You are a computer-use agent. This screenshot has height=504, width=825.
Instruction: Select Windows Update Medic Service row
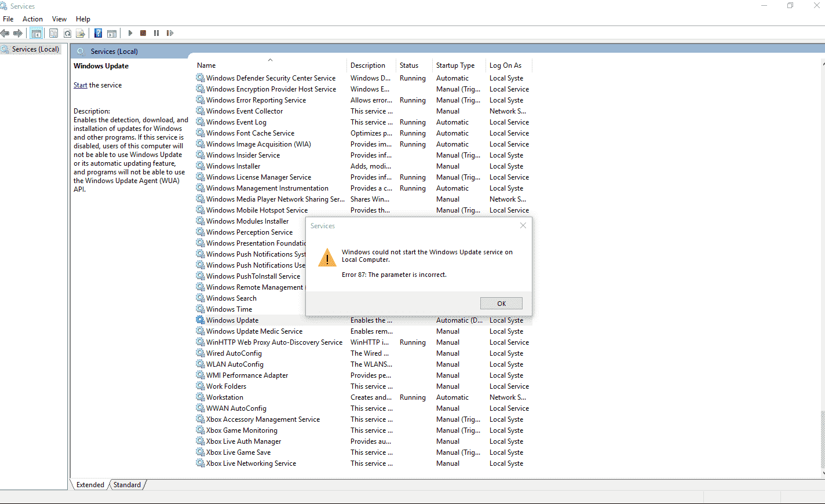click(x=363, y=331)
